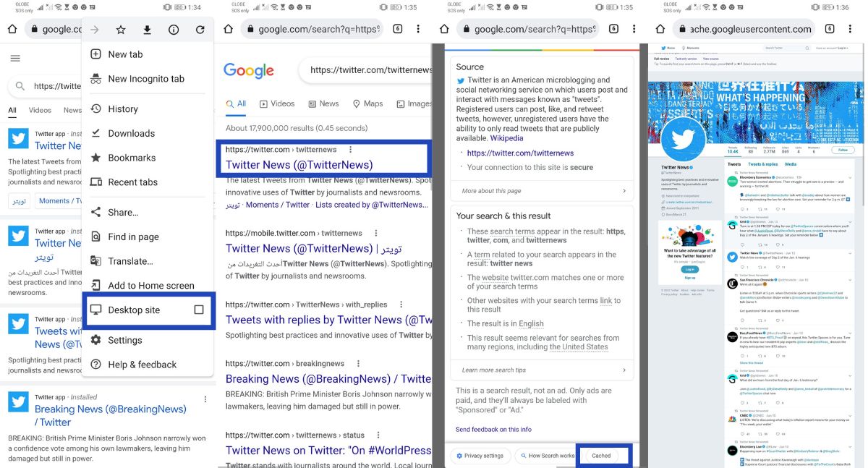Bookmark the page with the star icon
Screen dimensions: 868x468
(121, 30)
